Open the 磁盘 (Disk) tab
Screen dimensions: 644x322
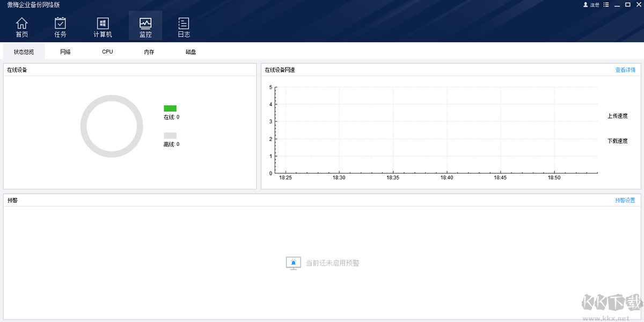(191, 51)
